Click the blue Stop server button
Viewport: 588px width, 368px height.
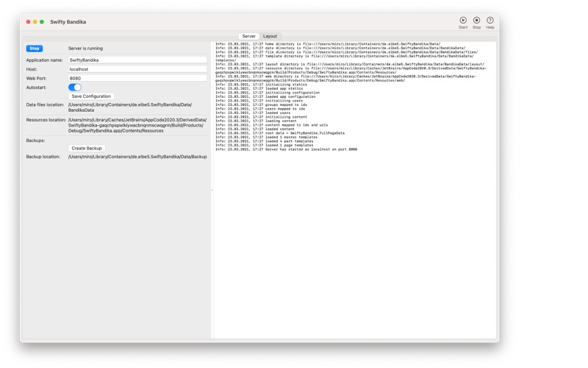click(35, 49)
